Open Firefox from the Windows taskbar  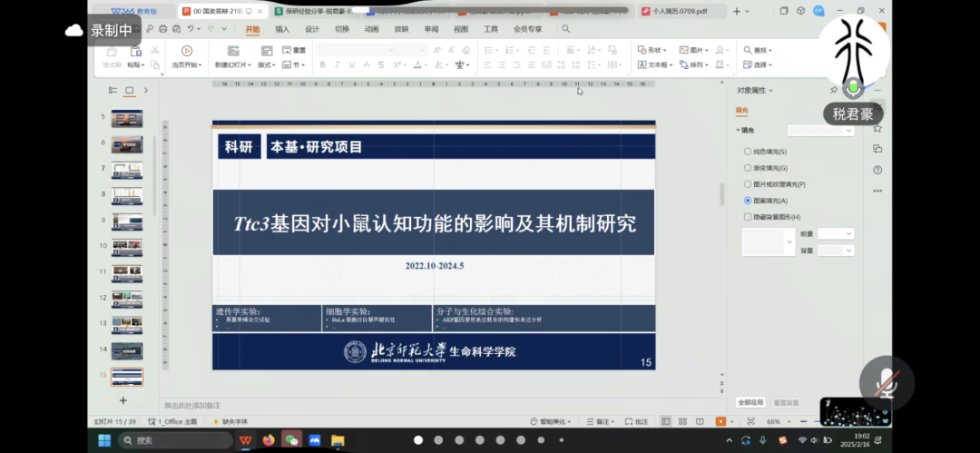point(269,440)
